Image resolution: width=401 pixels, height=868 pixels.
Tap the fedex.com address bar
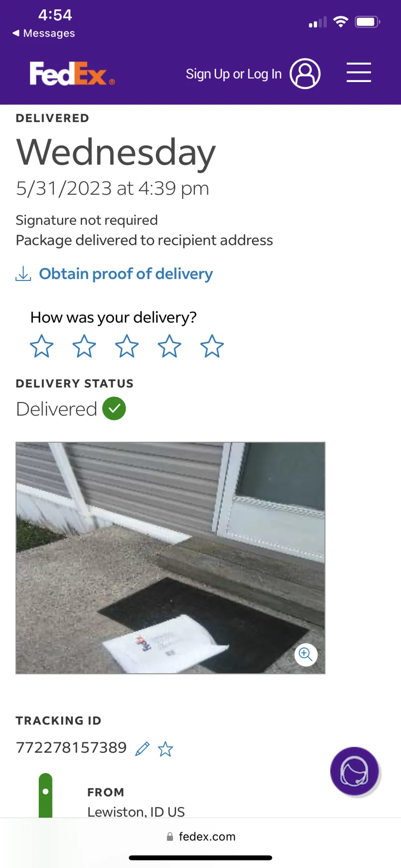(x=200, y=837)
